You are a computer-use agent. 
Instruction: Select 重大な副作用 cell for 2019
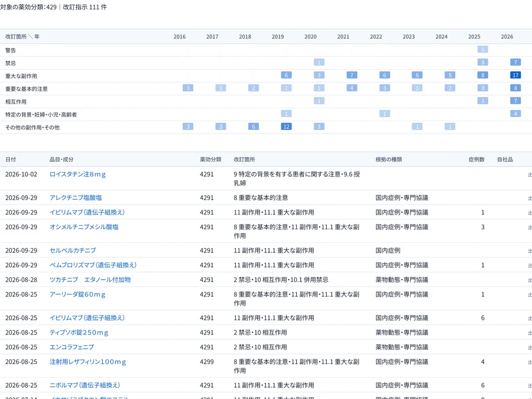click(x=286, y=75)
